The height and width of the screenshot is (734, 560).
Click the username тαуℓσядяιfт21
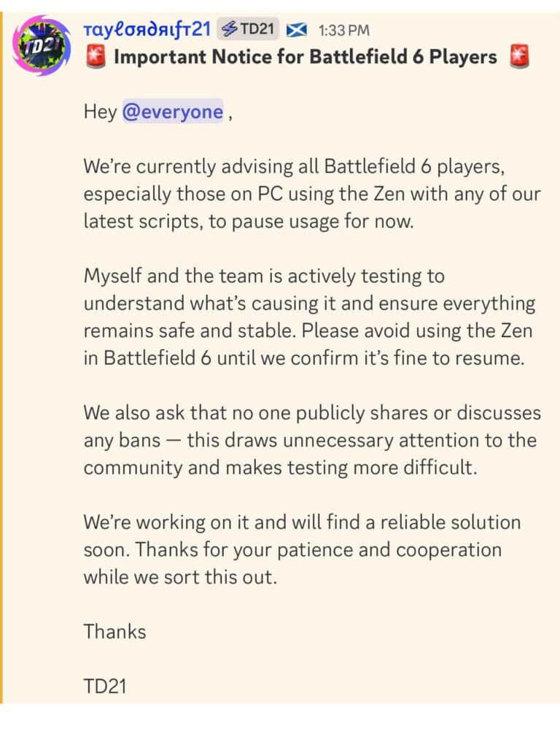(x=150, y=30)
